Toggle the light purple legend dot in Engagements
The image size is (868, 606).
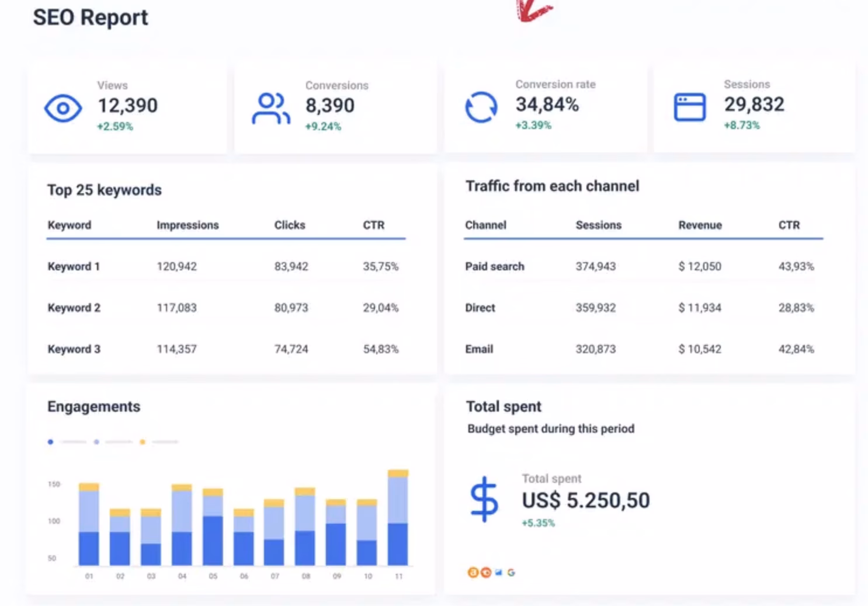pyautogui.click(x=96, y=442)
